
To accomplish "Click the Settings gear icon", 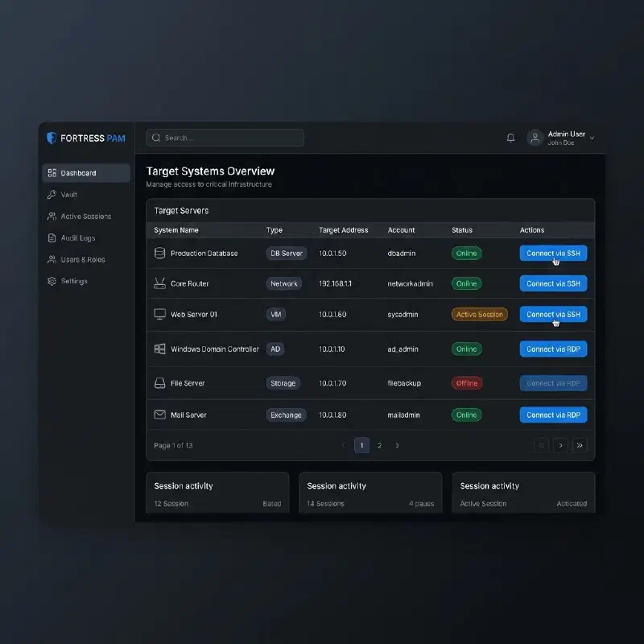I will pos(52,281).
